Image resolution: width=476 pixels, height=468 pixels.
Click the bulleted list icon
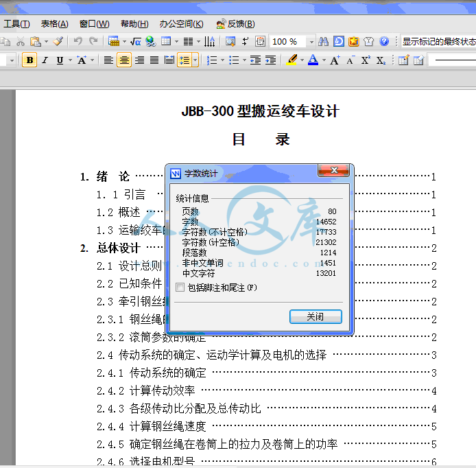click(234, 60)
